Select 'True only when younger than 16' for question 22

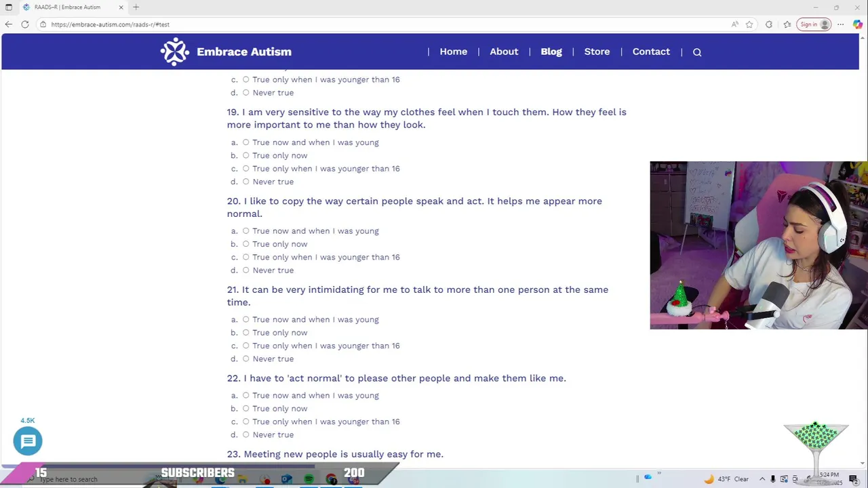246,422
